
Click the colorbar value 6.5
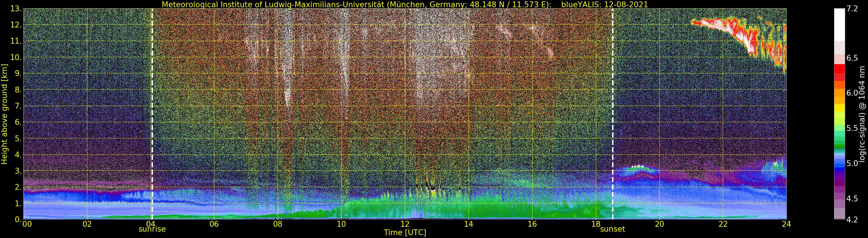pos(852,58)
